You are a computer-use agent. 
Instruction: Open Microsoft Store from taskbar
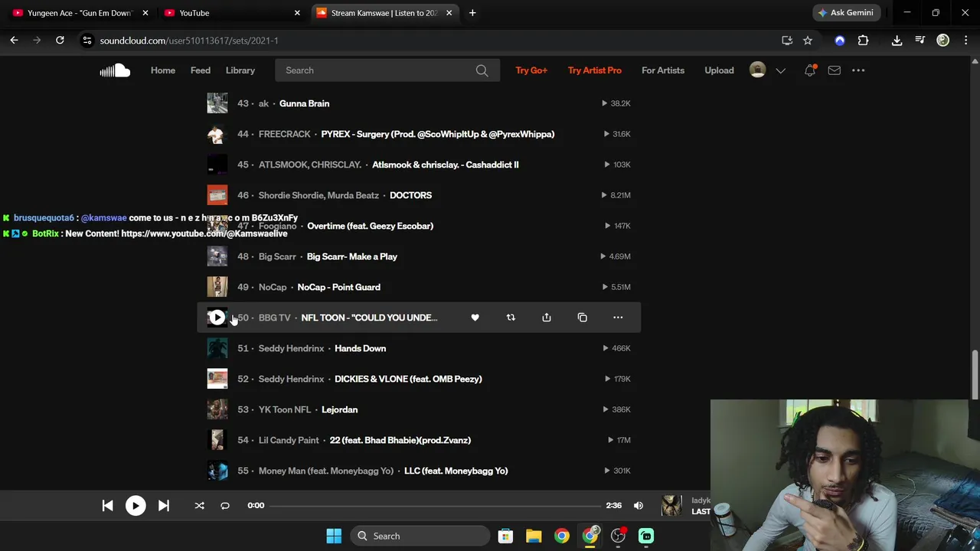coord(505,536)
